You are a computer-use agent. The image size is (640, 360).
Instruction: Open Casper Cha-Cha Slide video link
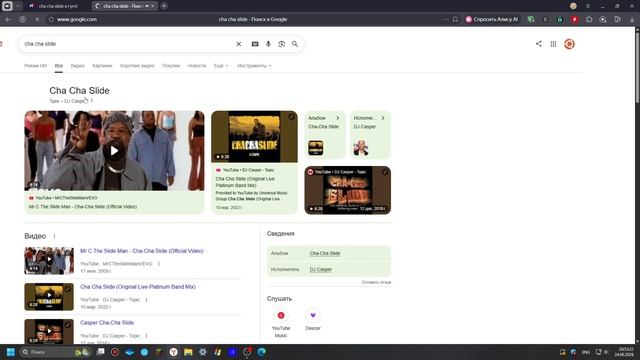pos(107,322)
